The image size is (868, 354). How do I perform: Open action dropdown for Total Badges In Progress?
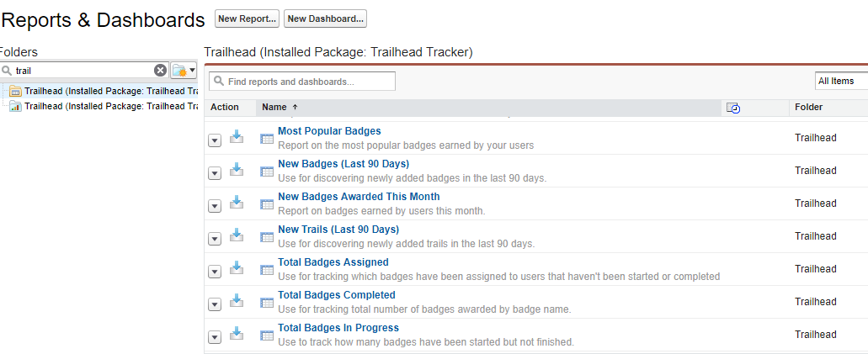tap(215, 336)
